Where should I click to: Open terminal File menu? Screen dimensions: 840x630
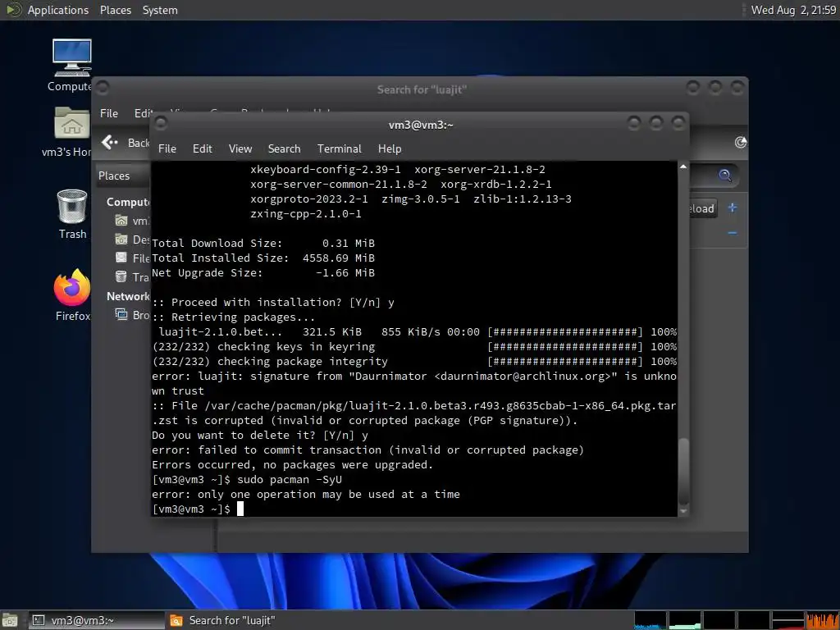tap(167, 148)
